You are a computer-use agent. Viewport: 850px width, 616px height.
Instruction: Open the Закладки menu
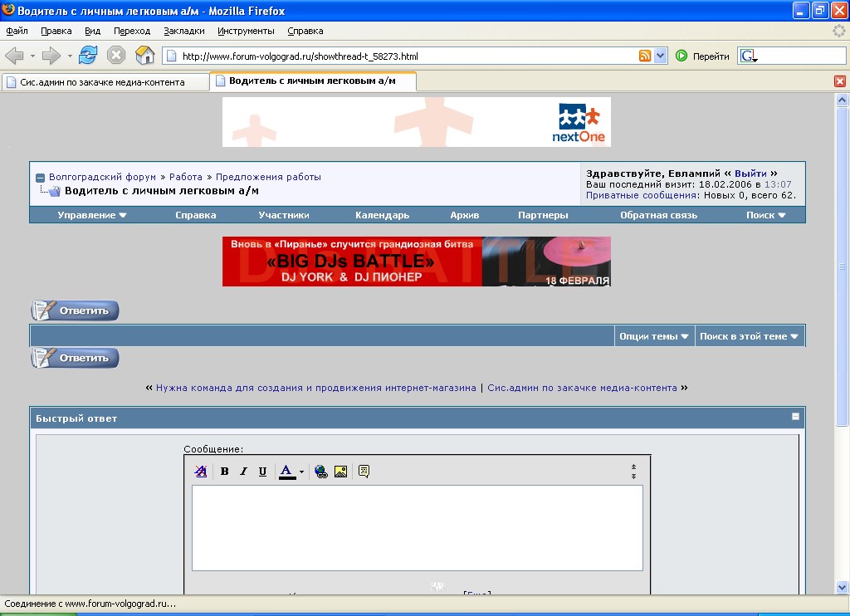click(184, 31)
